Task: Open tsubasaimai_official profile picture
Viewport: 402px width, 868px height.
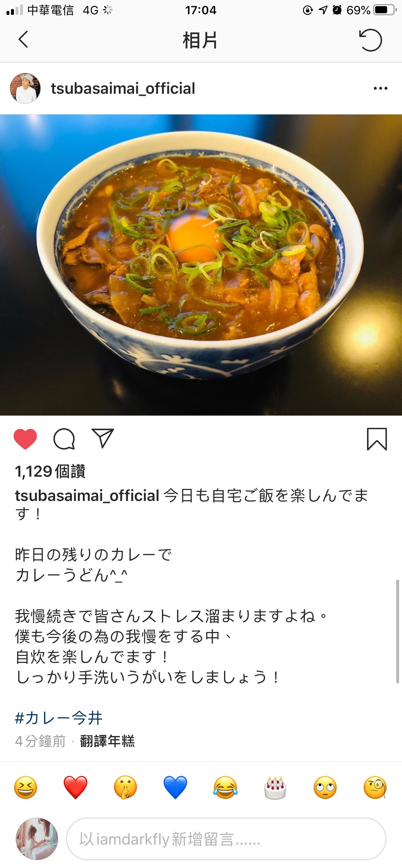Action: (25, 88)
